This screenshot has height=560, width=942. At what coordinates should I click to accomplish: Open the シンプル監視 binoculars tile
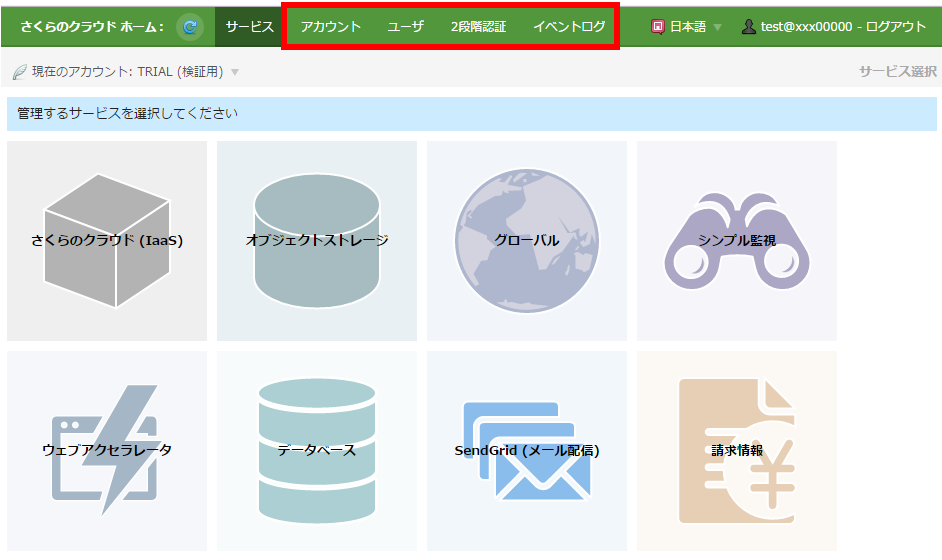click(737, 241)
